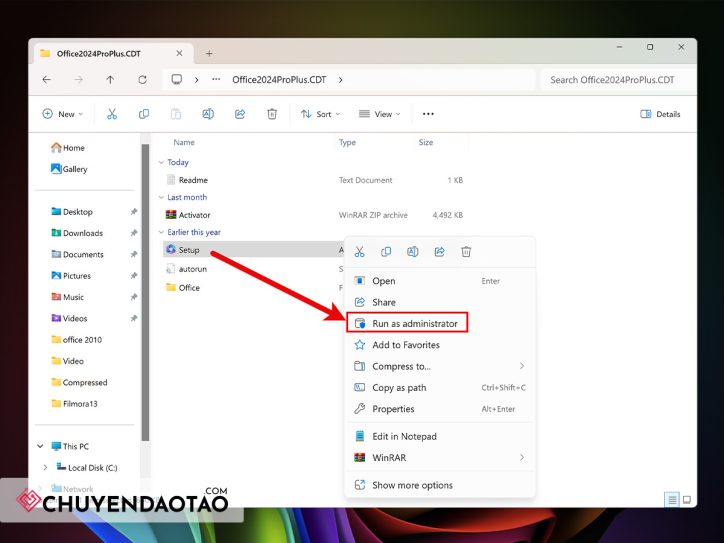Switch to large thumbnails view icon at bottom right
Viewport: 724px width, 543px height.
point(687,500)
